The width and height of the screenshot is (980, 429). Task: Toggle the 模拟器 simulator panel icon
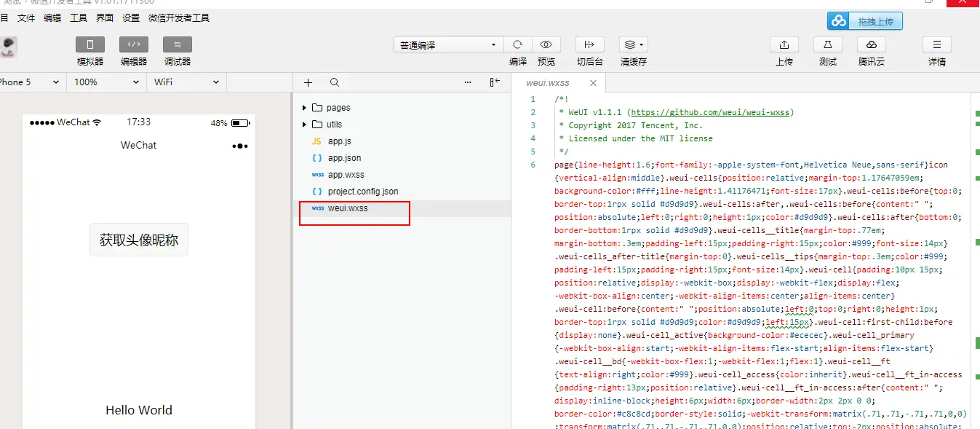point(90,44)
